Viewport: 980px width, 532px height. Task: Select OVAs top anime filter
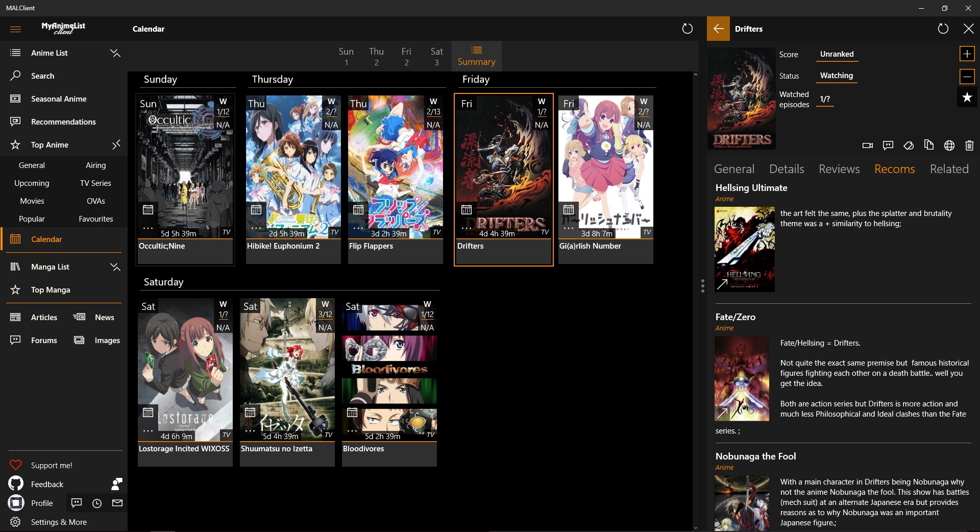click(x=96, y=201)
